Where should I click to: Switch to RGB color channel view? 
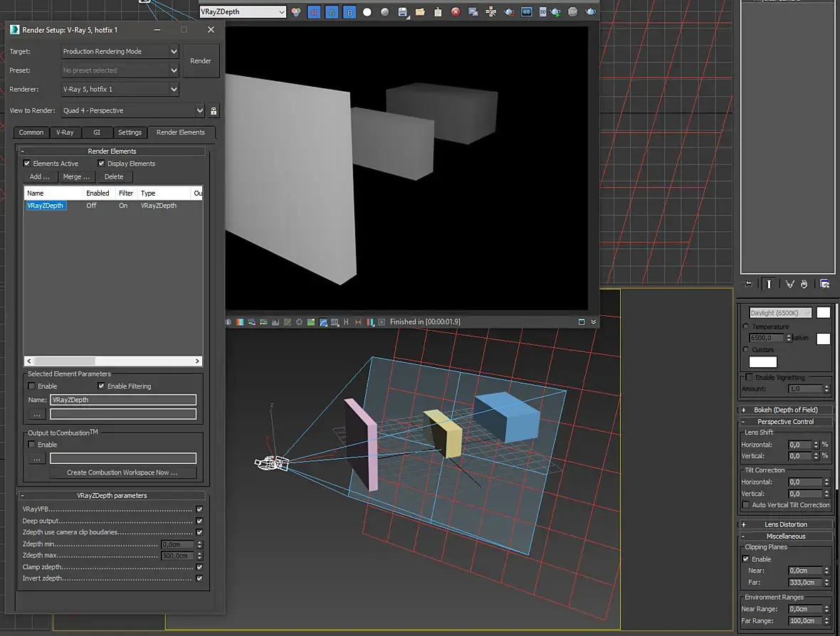click(x=296, y=12)
